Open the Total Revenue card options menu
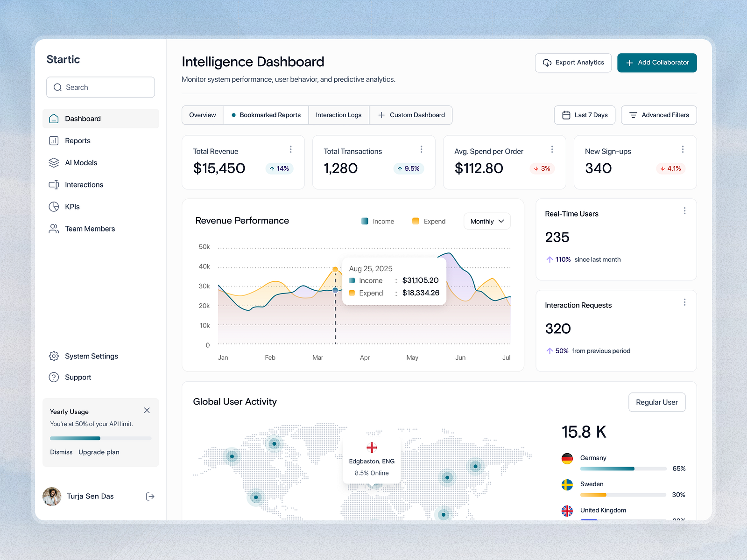Image resolution: width=747 pixels, height=560 pixels. point(290,149)
